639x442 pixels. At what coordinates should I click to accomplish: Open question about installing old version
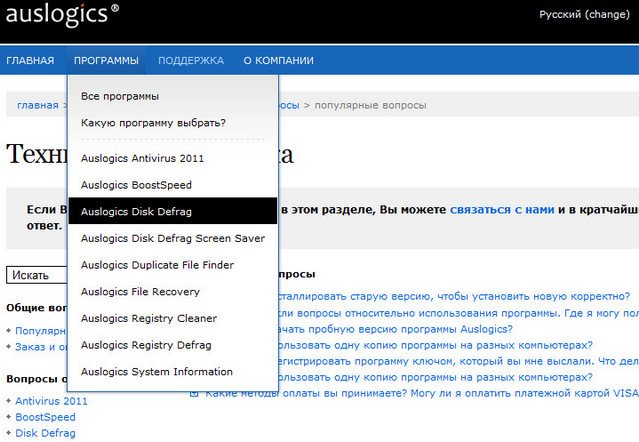pyautogui.click(x=454, y=297)
